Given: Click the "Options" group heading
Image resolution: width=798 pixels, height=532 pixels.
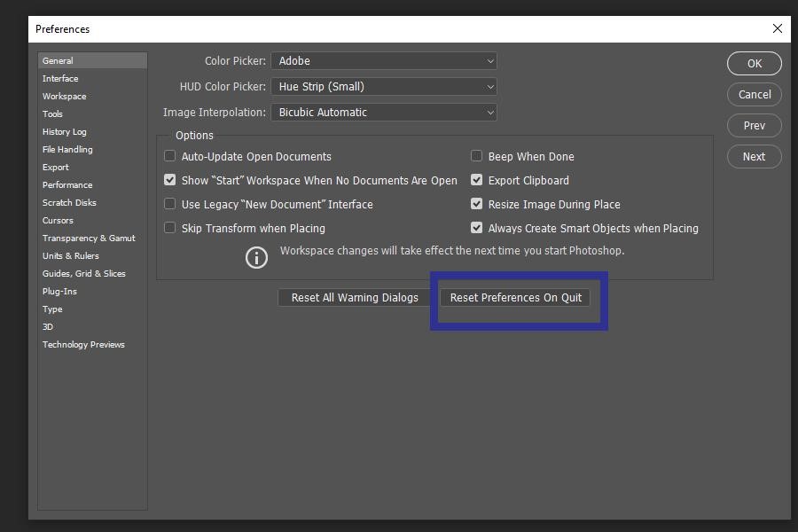Looking at the screenshot, I should pos(194,136).
